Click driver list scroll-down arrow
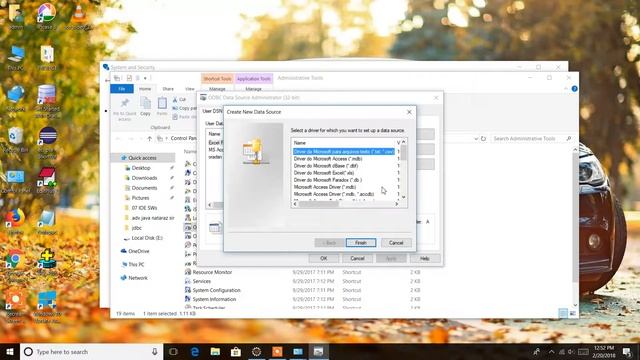640x360 pixels. point(404,197)
